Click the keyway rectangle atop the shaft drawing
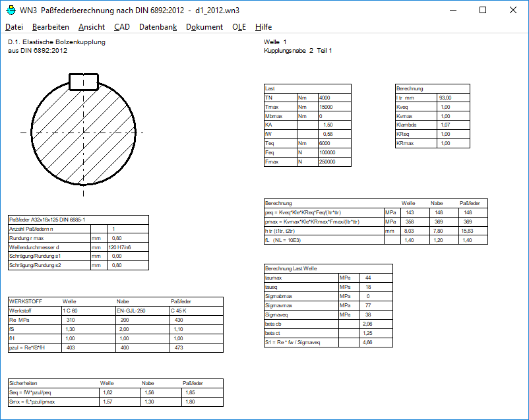The height and width of the screenshot is (420, 529). tap(83, 81)
